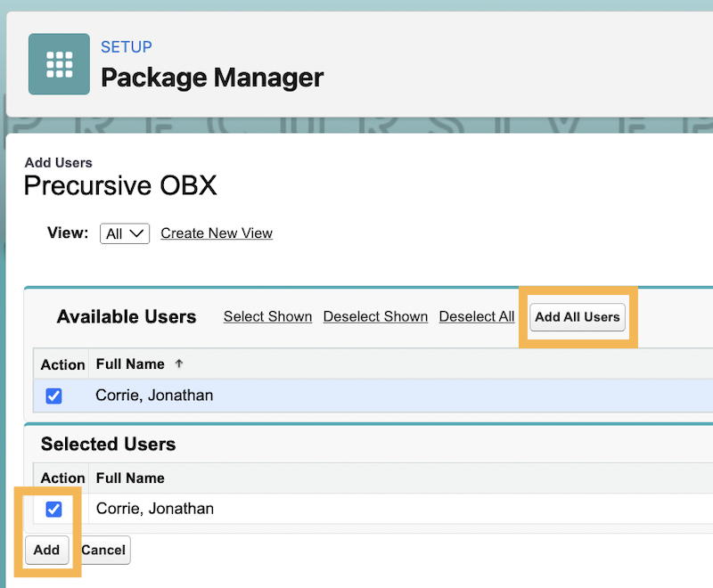Click the SETUP breadcrumb label
Image resolution: width=713 pixels, height=588 pixels.
(127, 47)
